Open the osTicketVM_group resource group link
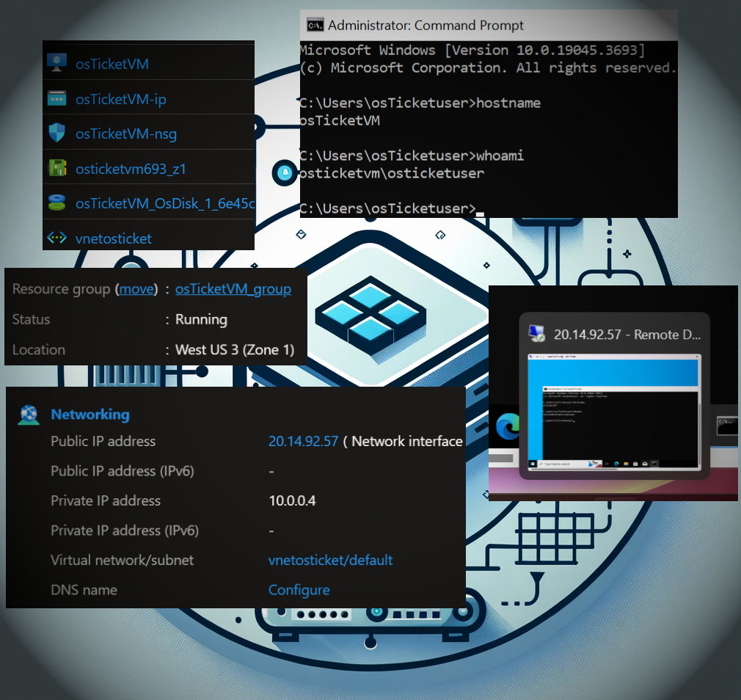This screenshot has width=741, height=700. (233, 288)
